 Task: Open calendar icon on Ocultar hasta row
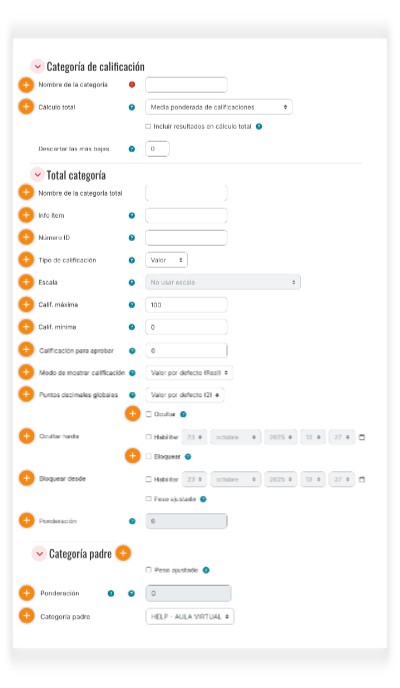(x=362, y=437)
